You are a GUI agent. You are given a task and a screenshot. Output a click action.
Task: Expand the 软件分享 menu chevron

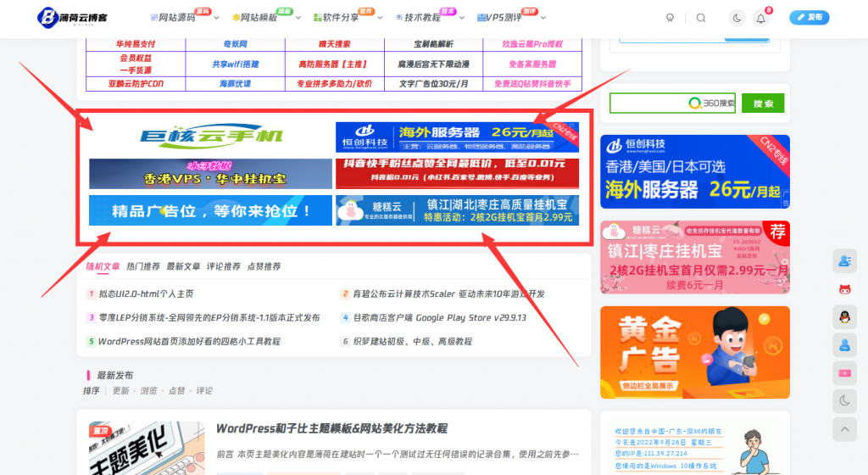tap(381, 18)
